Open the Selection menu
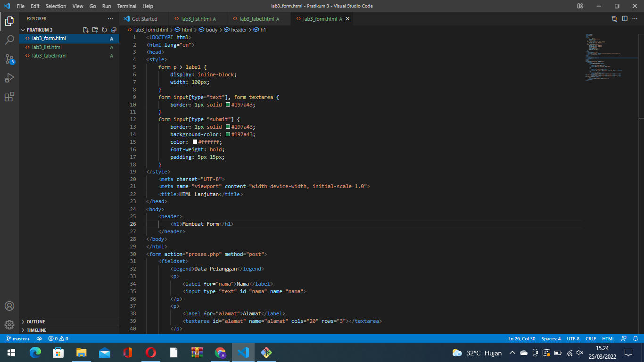This screenshot has width=644, height=362. [x=56, y=6]
